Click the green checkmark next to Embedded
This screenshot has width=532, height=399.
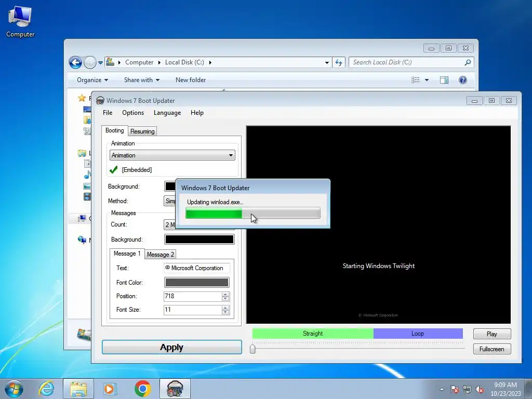[114, 170]
